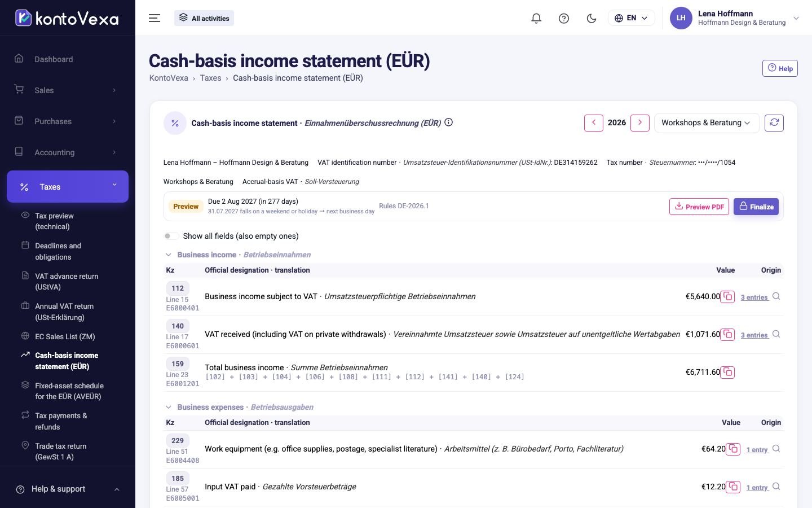Click the kontoVexa logo
The image size is (812, 508).
click(67, 18)
